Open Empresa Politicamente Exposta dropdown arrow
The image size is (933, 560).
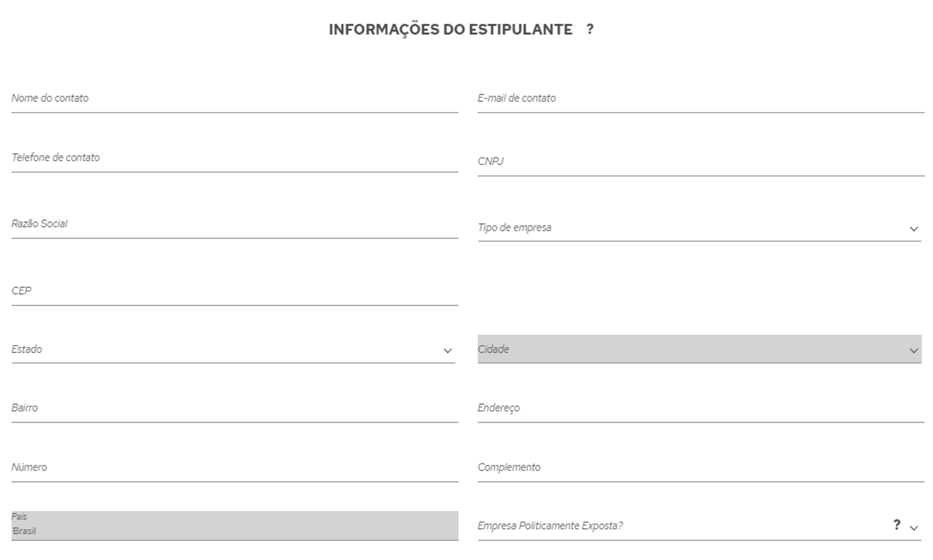[913, 528]
